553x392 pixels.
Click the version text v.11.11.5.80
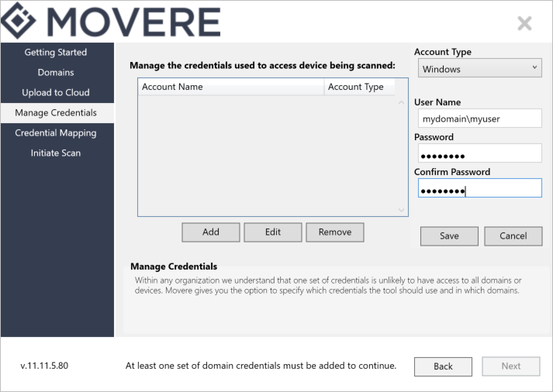(x=44, y=366)
